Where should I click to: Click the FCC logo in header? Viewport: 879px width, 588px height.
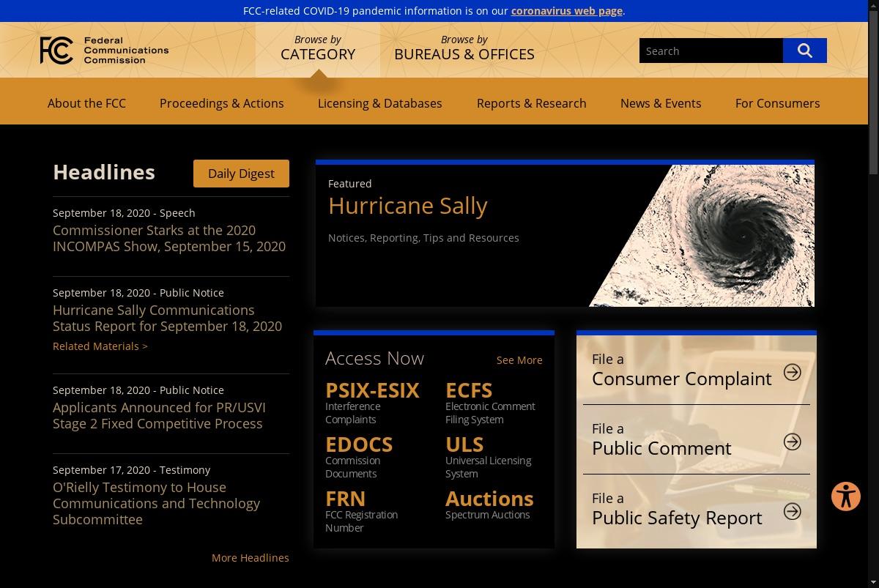104,51
